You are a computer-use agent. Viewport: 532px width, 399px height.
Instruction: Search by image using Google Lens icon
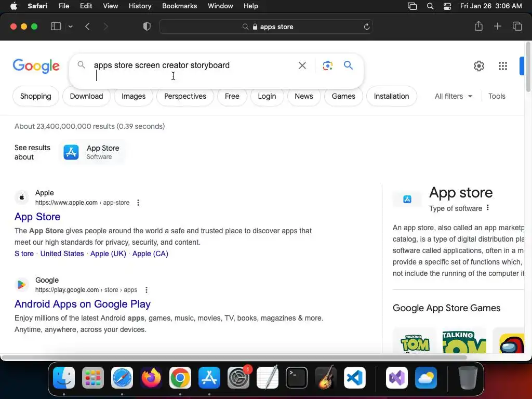coord(327,65)
